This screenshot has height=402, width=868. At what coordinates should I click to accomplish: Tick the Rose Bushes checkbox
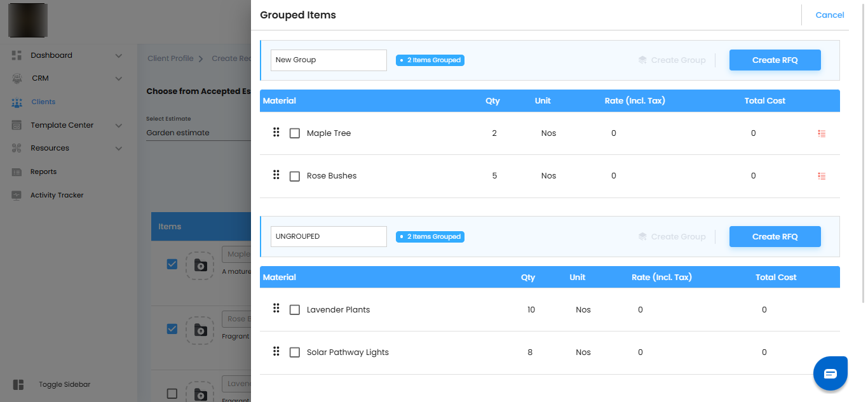tap(295, 177)
